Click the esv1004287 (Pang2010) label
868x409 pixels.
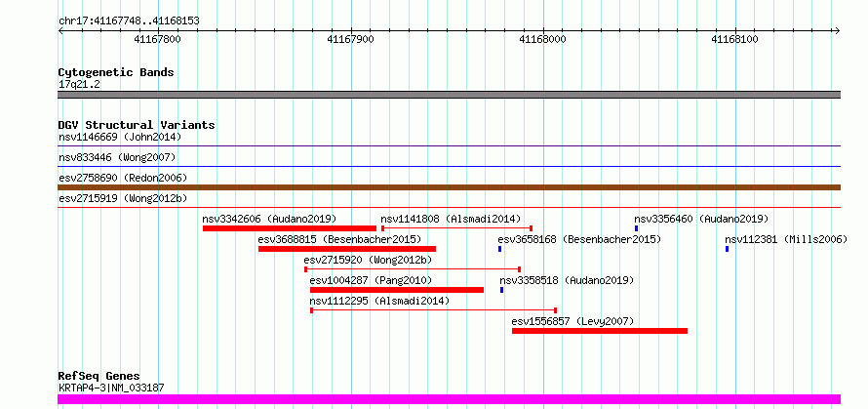tap(371, 280)
